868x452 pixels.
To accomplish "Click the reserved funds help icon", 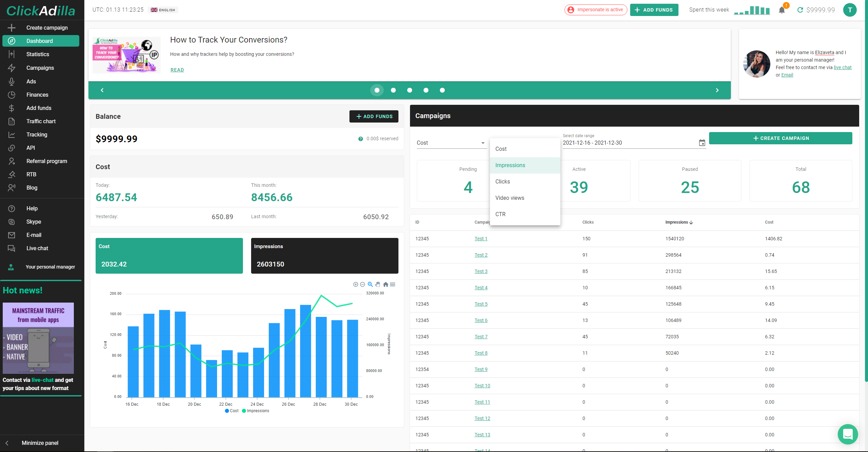I will [x=360, y=139].
